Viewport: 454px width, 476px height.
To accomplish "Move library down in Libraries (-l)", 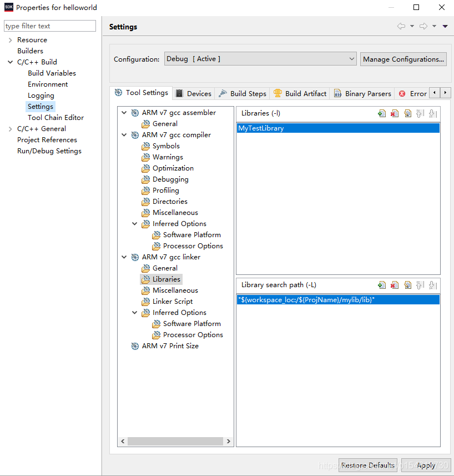I will click(x=433, y=113).
